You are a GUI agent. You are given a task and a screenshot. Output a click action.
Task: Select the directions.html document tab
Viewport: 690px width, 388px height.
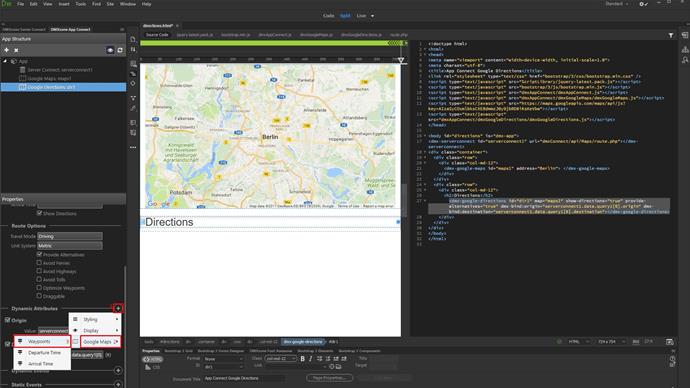158,26
